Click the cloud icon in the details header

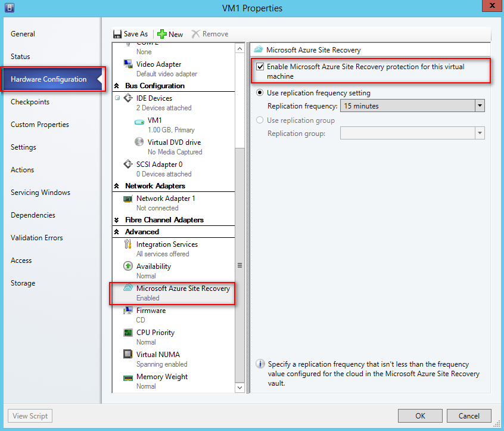pos(259,49)
